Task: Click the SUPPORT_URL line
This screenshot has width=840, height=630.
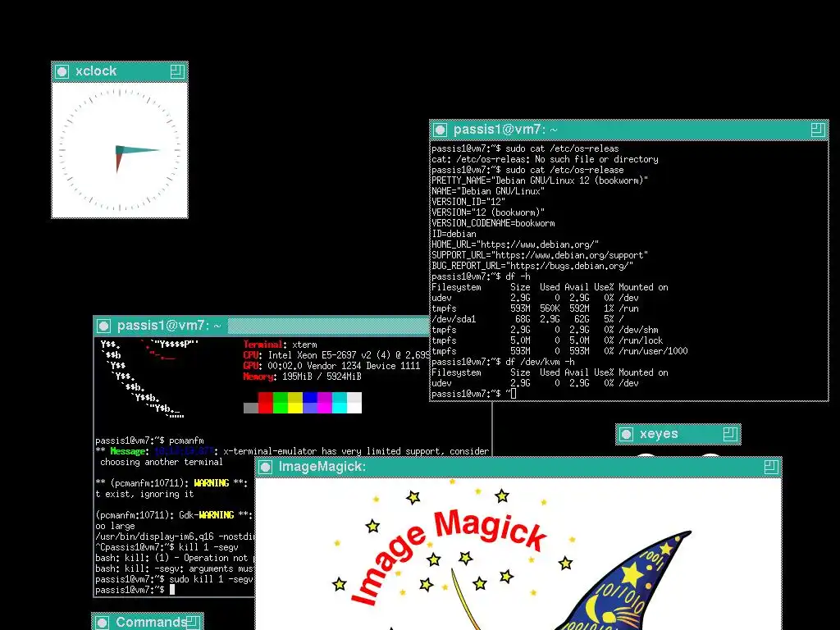Action: 540,256
